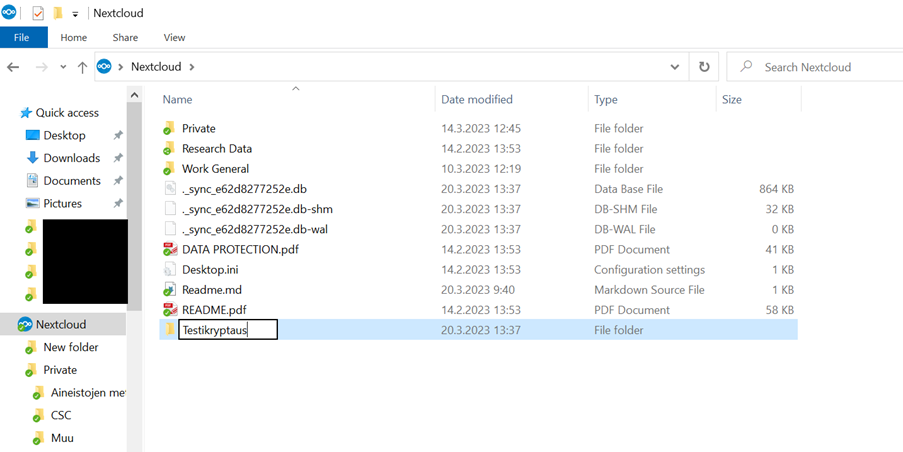This screenshot has height=452, width=903.
Task: Switch to the View ribbon tab
Action: point(174,38)
